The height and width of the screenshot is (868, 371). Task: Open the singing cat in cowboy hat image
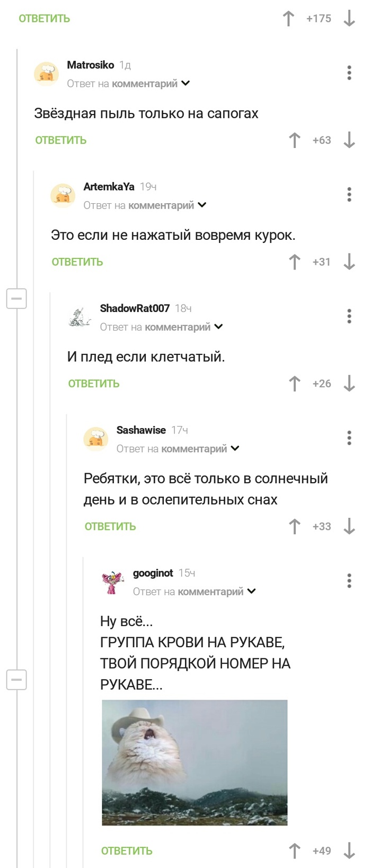(x=195, y=762)
